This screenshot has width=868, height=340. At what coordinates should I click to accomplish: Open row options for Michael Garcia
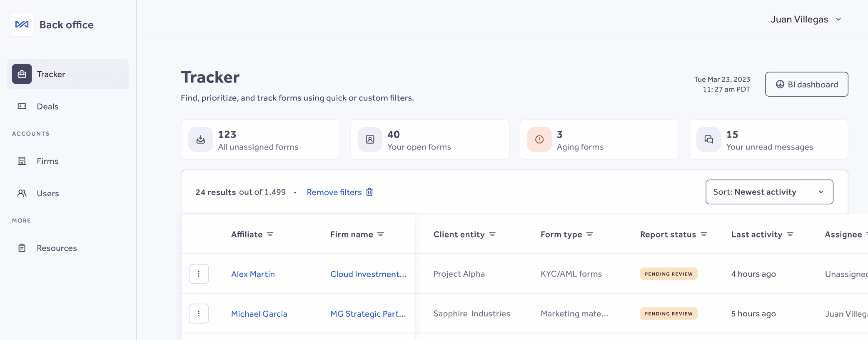pyautogui.click(x=199, y=314)
